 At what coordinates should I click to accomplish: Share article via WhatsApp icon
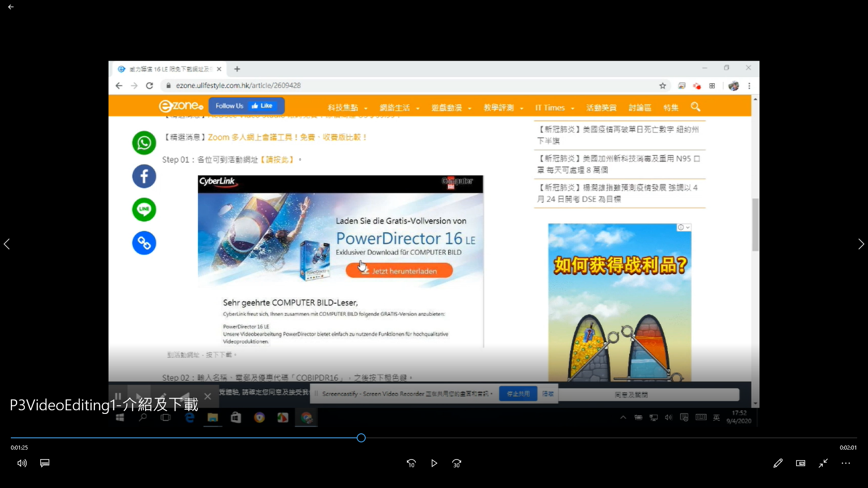[x=144, y=143]
